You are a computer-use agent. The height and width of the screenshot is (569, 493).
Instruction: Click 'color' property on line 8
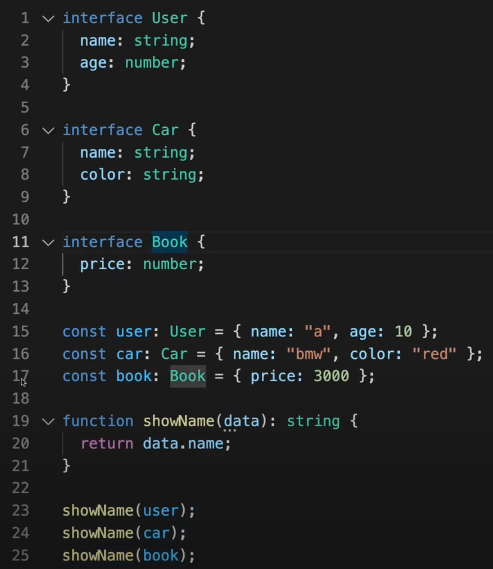(102, 175)
